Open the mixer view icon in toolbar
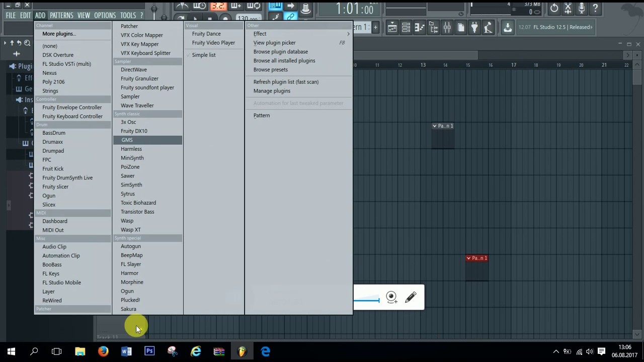The image size is (644, 362). tap(447, 28)
